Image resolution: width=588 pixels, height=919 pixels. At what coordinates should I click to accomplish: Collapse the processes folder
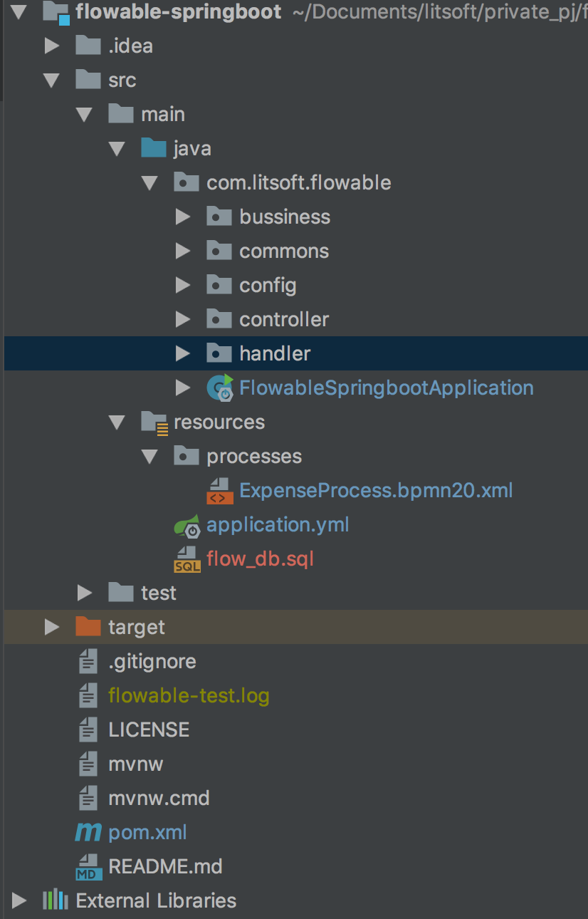pyautogui.click(x=149, y=456)
